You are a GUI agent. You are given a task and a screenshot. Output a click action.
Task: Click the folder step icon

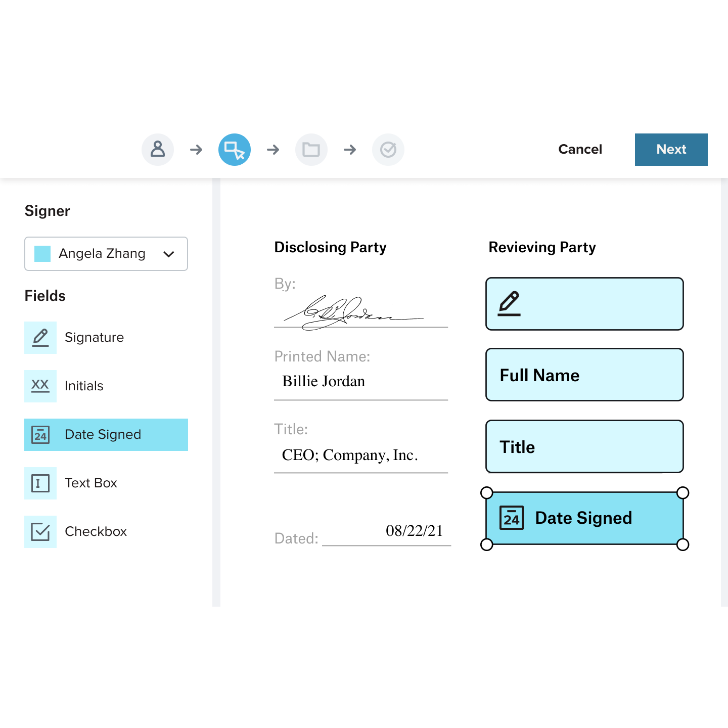pos(311,150)
